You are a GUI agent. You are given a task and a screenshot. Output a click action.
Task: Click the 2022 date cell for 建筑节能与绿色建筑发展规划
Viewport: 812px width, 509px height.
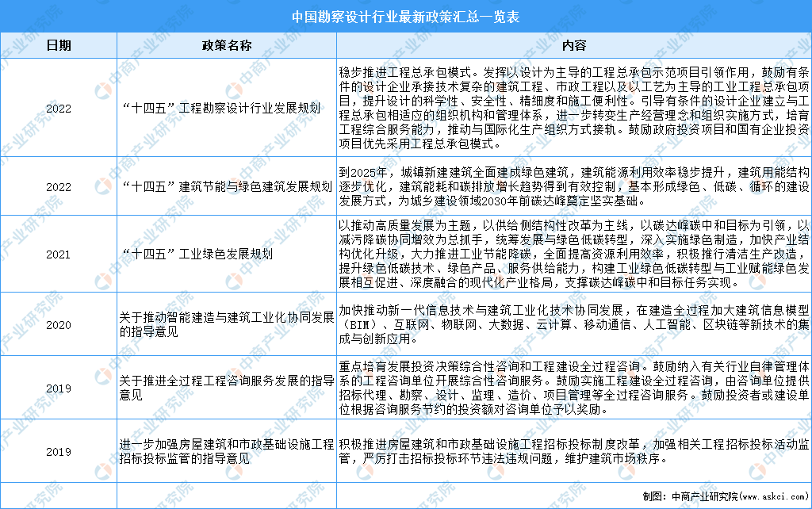59,186
